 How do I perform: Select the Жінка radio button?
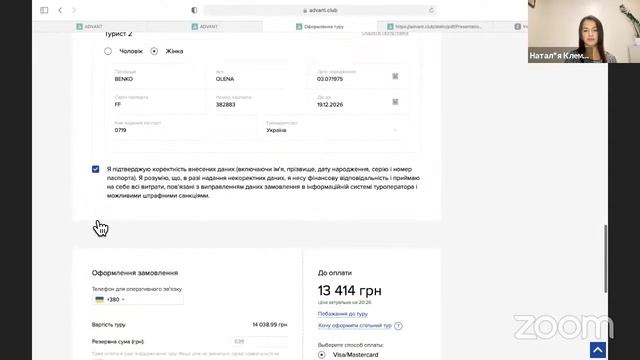point(154,51)
